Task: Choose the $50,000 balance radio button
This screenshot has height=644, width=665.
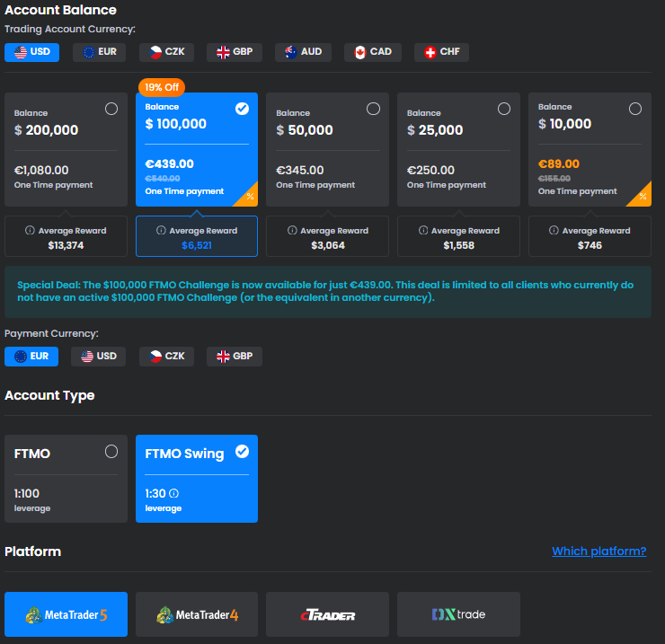Action: coord(373,109)
